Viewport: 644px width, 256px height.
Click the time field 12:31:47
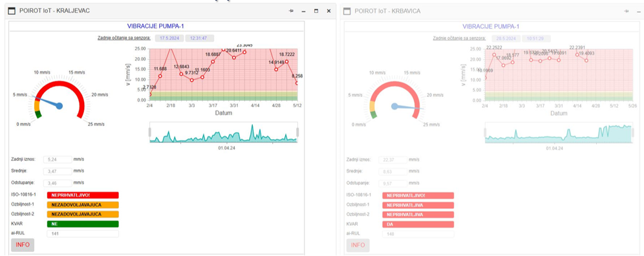200,38
